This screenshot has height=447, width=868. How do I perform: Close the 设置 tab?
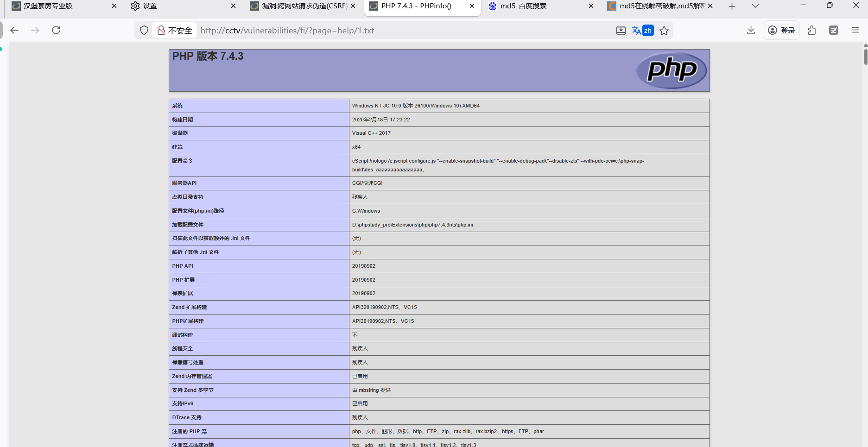point(233,6)
